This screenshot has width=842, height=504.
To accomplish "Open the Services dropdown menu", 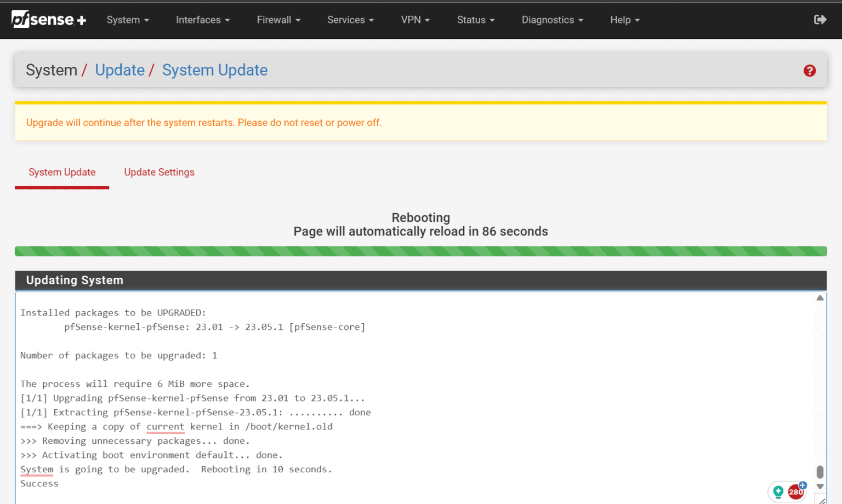I will (x=350, y=20).
